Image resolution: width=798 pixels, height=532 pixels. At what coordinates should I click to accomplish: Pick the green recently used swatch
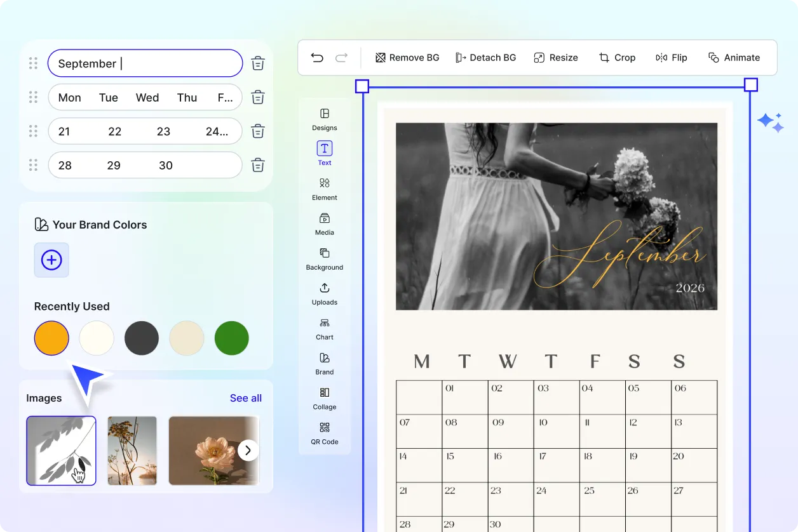pos(232,338)
